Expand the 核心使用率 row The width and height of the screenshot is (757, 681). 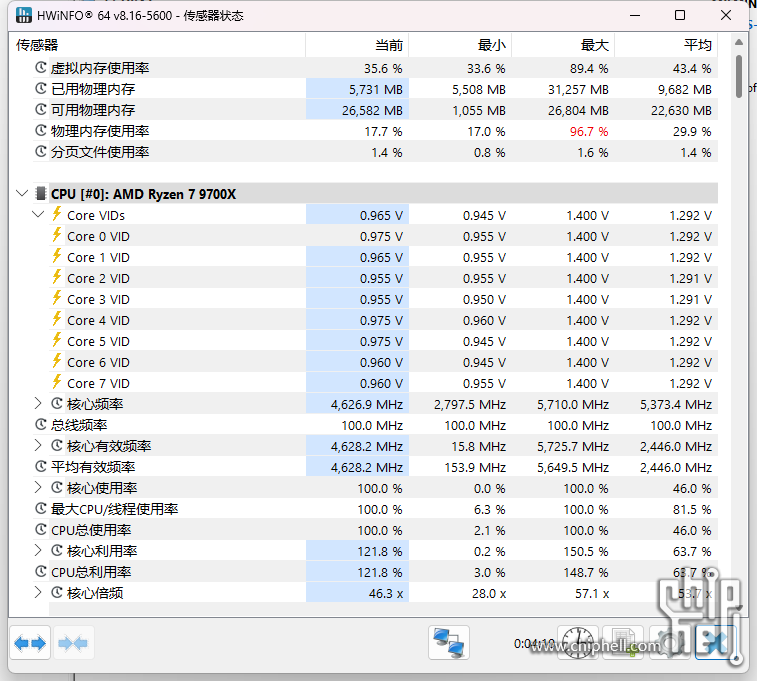[x=38, y=487]
